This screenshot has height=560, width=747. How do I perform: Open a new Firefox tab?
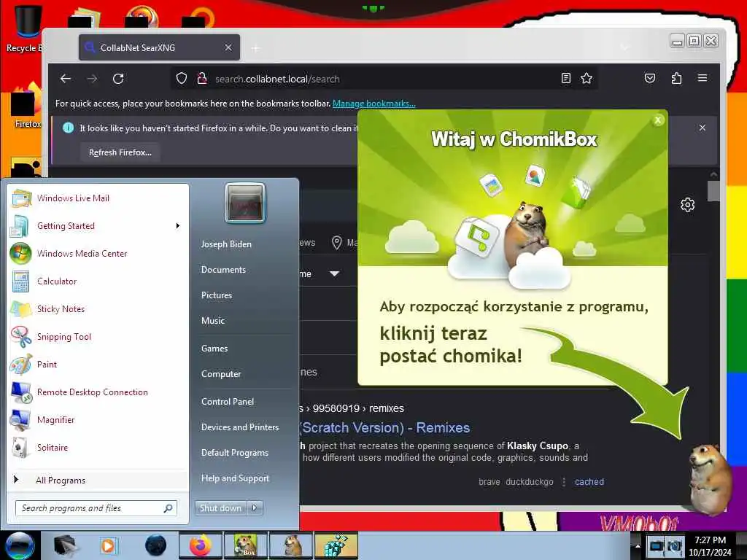coord(256,48)
